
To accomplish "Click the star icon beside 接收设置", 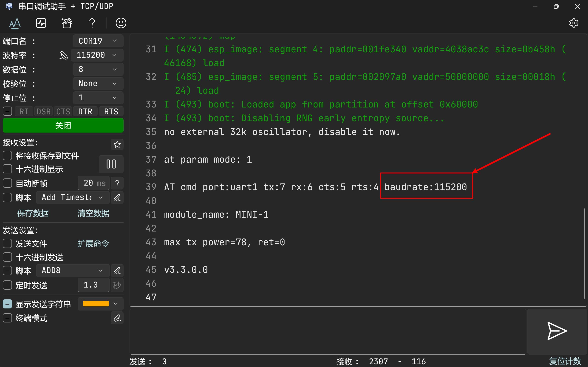I will (x=117, y=144).
